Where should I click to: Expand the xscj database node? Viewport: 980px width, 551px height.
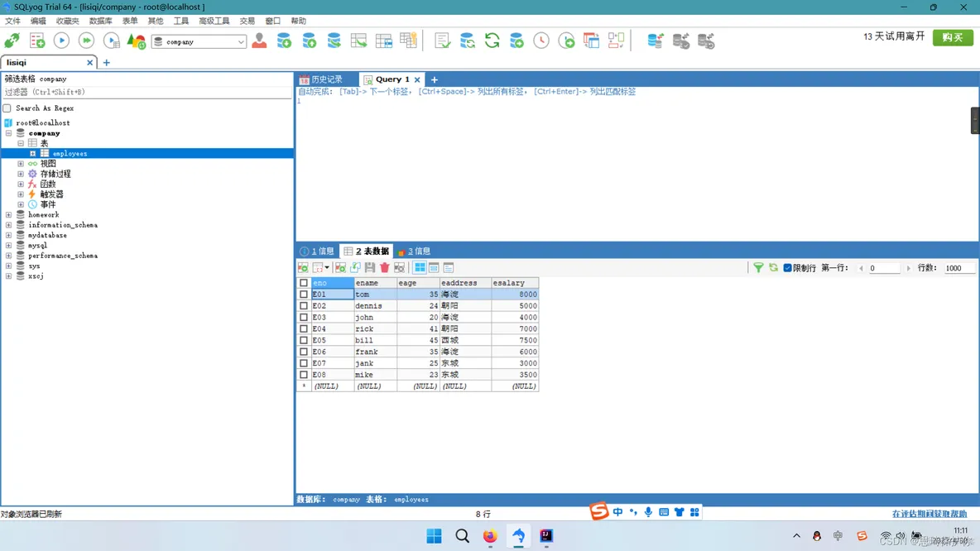click(9, 276)
